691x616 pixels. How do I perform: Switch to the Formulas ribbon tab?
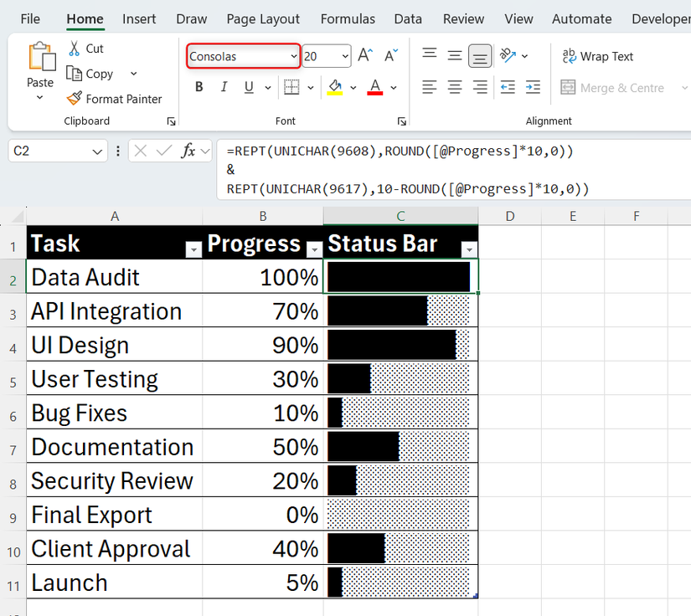click(x=347, y=18)
